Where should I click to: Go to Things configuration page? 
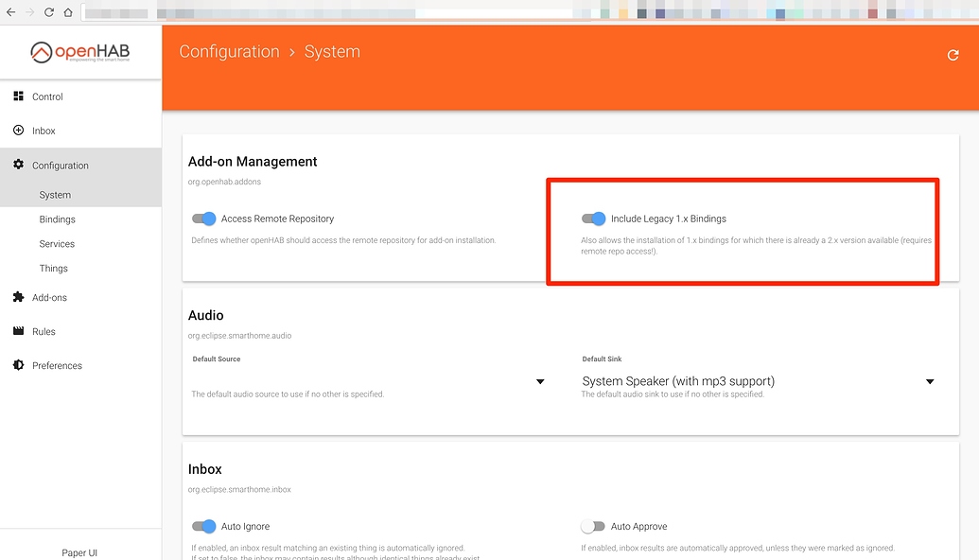point(53,269)
